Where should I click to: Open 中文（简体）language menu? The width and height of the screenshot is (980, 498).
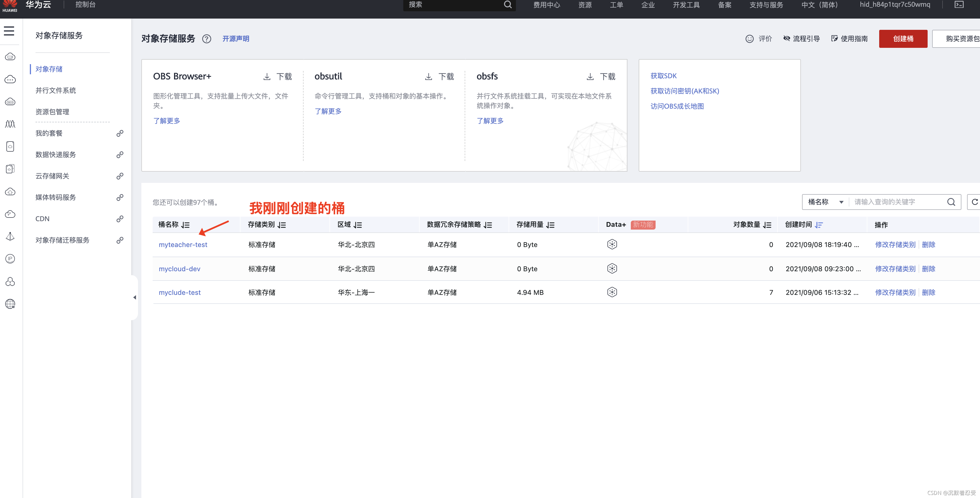[x=819, y=5]
